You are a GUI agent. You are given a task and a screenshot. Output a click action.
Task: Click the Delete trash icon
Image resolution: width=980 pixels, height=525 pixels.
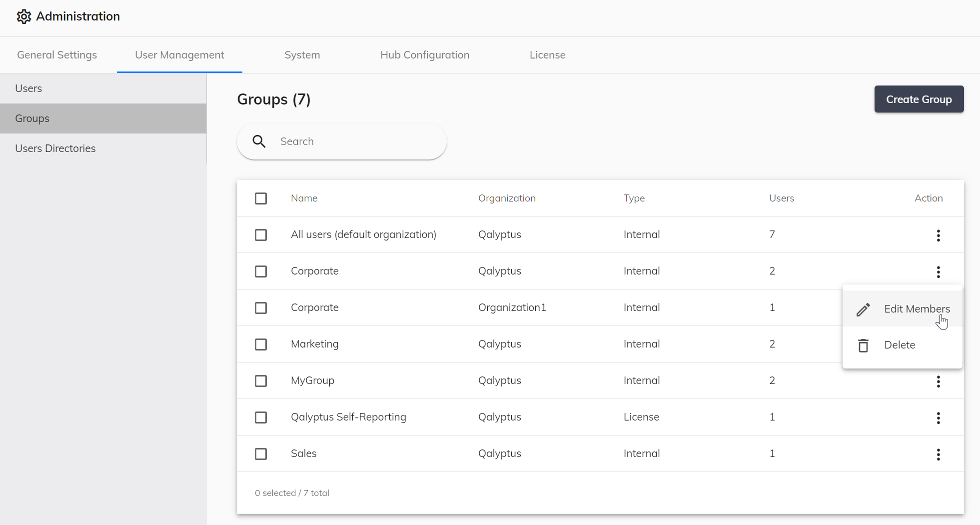pyautogui.click(x=863, y=345)
